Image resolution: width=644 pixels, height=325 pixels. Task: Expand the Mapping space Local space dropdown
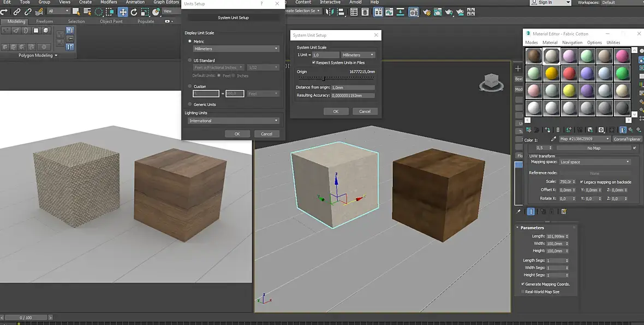(x=594, y=162)
